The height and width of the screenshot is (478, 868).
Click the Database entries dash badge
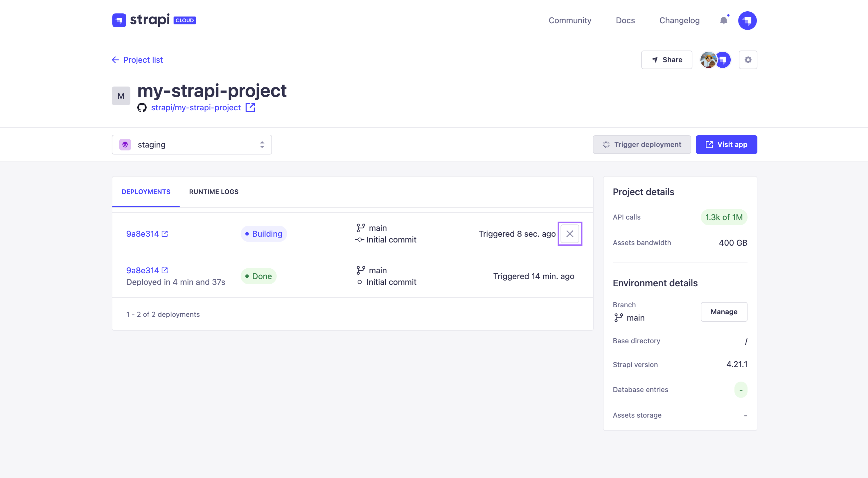pos(741,390)
